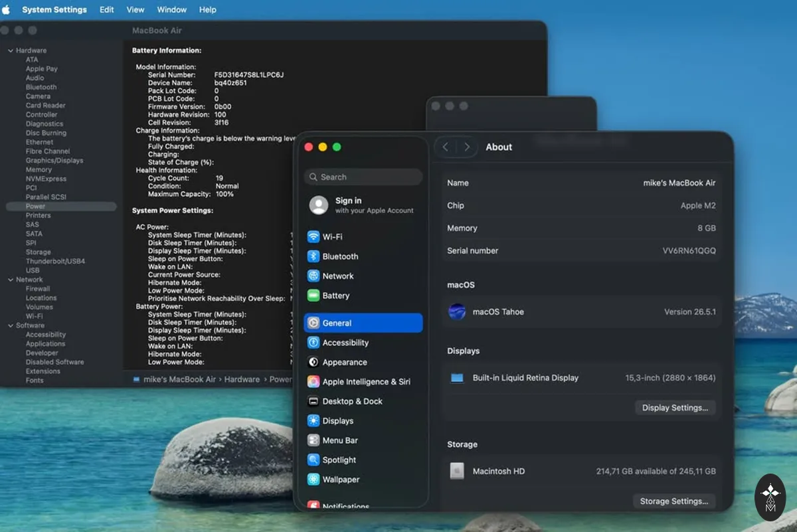Select Bluetooth in System Information hardware list
Viewport: 797px width, 532px height.
41,87
